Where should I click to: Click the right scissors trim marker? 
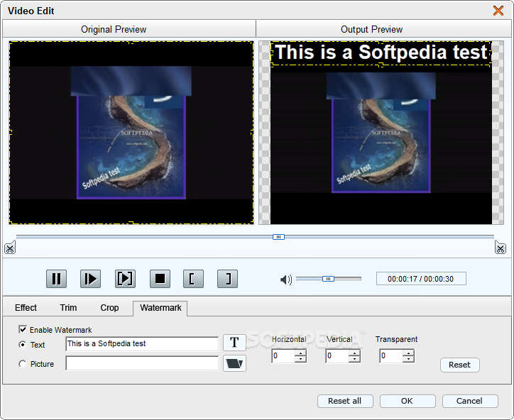pyautogui.click(x=501, y=248)
